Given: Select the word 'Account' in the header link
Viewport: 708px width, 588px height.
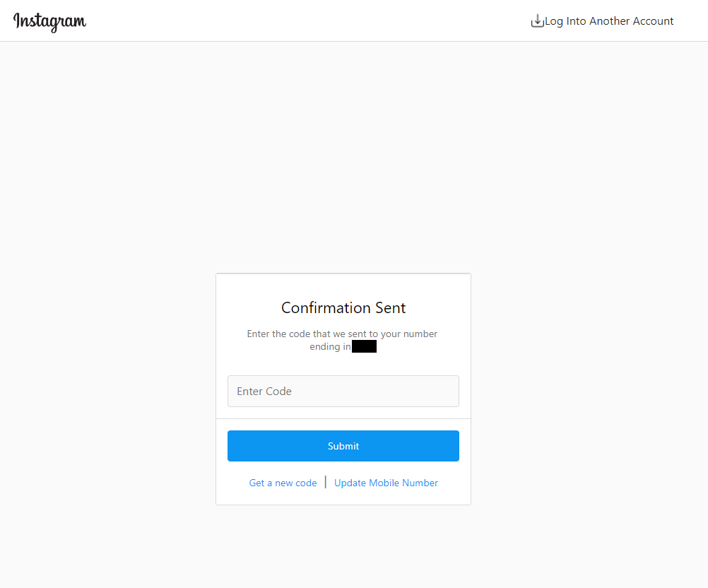Looking at the screenshot, I should tap(653, 21).
